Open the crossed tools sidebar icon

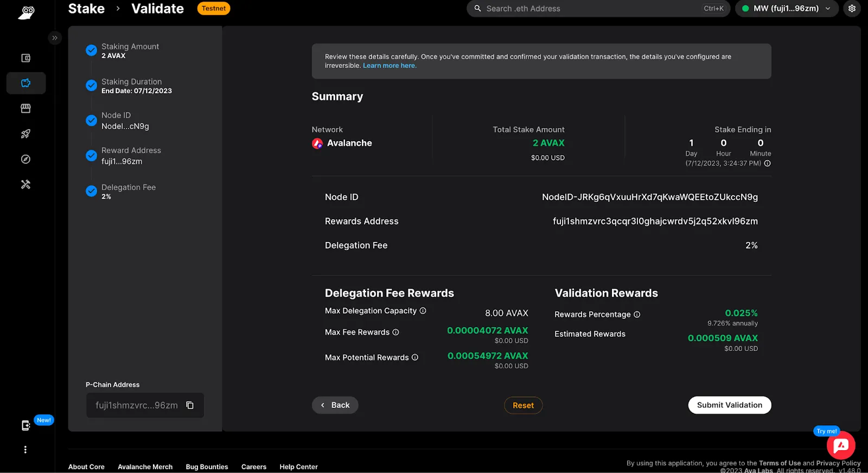25,184
